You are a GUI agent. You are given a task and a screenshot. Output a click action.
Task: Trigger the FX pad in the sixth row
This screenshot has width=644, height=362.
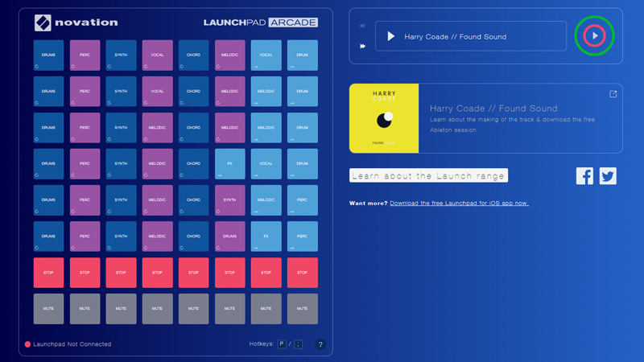pos(266,237)
